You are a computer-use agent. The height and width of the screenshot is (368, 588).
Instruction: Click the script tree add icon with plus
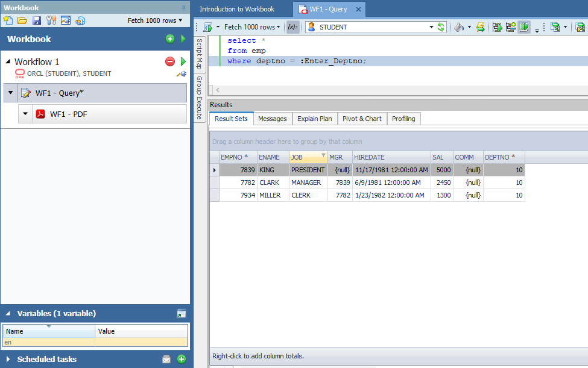pyautogui.click(x=510, y=27)
